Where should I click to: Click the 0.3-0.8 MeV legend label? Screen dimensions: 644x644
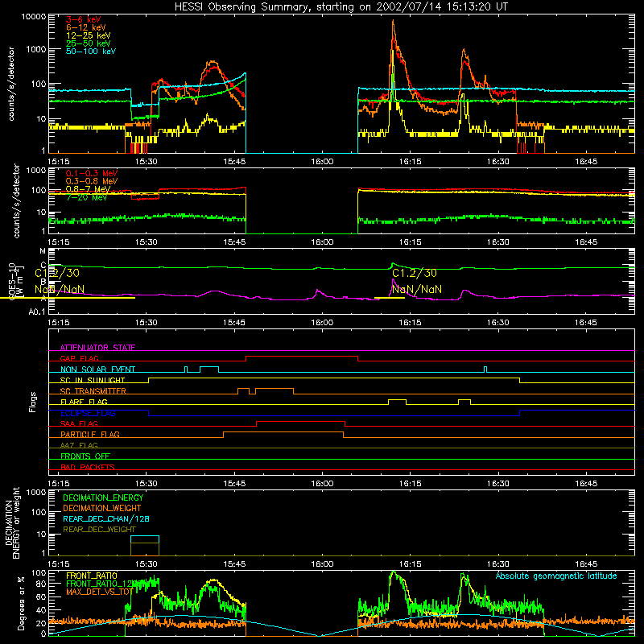[92, 181]
